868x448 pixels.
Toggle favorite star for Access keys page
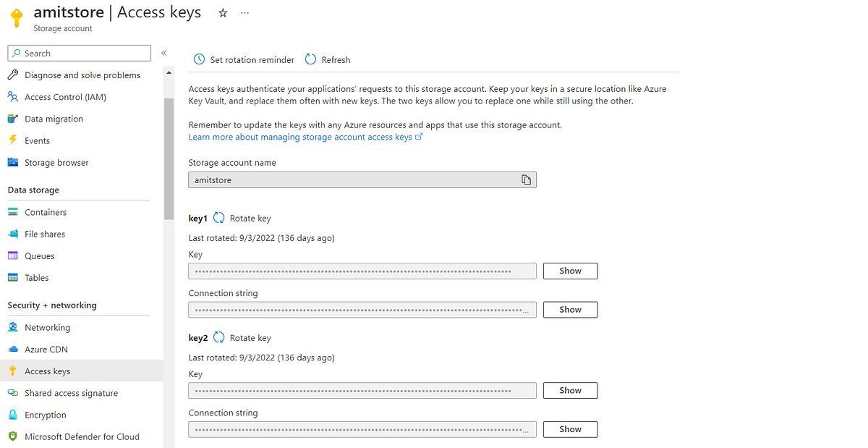point(222,12)
